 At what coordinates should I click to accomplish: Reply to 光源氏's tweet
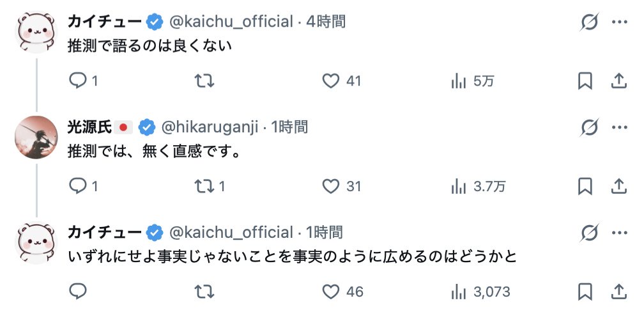tap(77, 186)
